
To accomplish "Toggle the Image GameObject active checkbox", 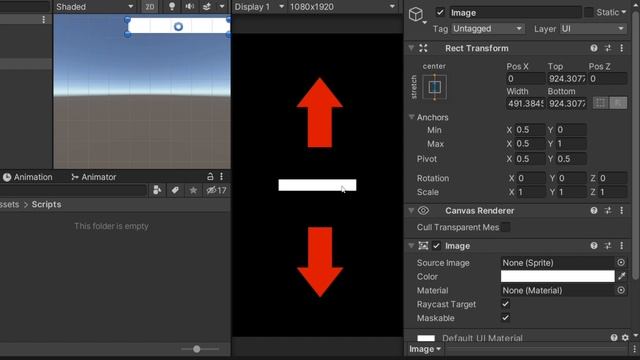I will [440, 12].
